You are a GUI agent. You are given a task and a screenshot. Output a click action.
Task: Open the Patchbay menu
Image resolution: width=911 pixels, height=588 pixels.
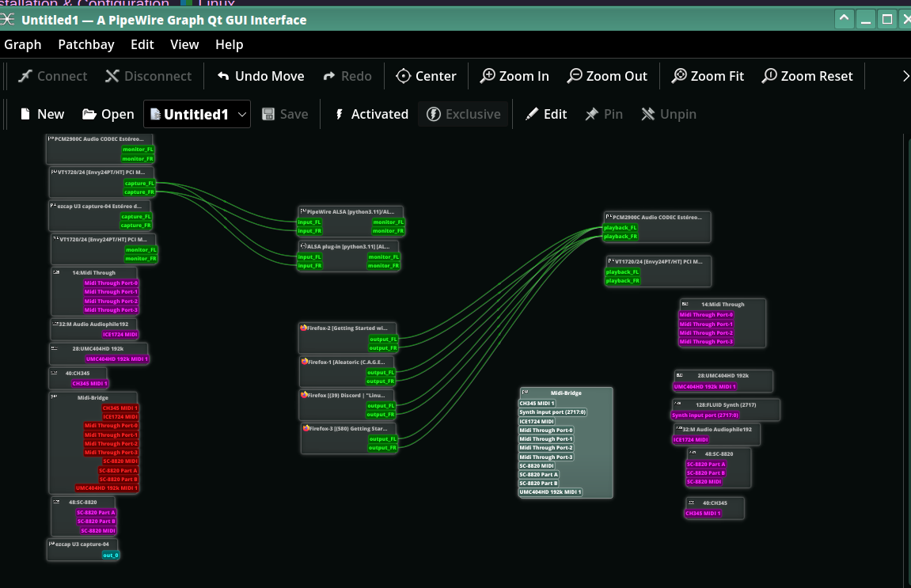85,45
